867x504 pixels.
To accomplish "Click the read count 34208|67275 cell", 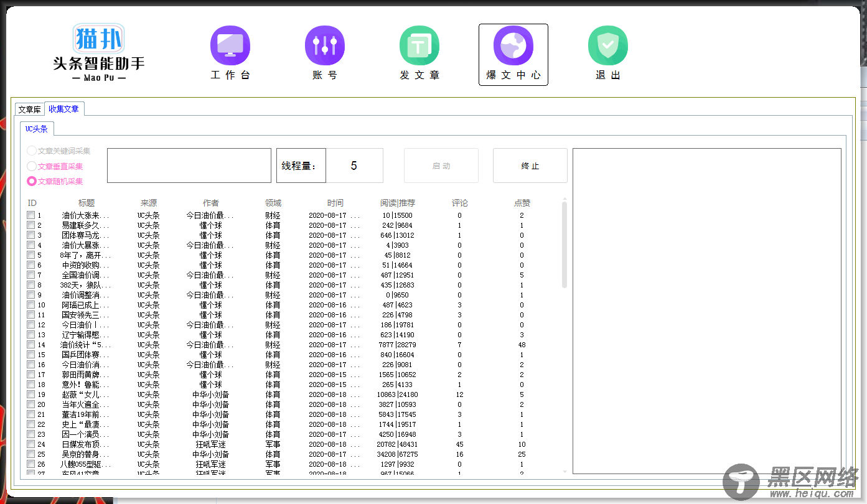I will pos(397,454).
